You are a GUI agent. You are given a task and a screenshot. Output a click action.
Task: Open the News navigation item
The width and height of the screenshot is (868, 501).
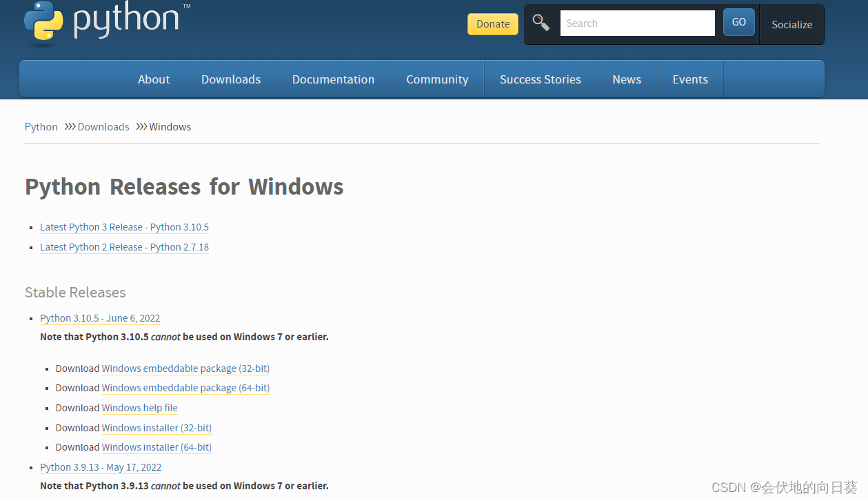627,79
